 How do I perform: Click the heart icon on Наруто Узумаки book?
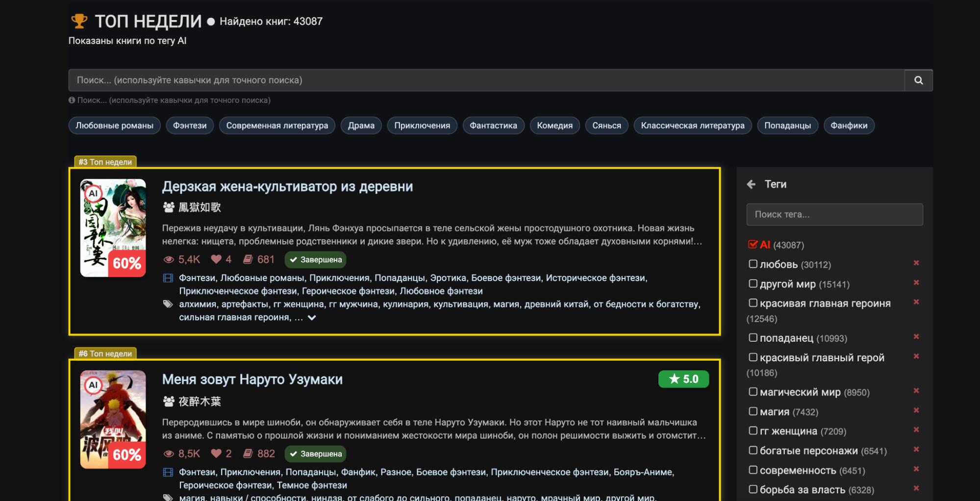tap(216, 453)
